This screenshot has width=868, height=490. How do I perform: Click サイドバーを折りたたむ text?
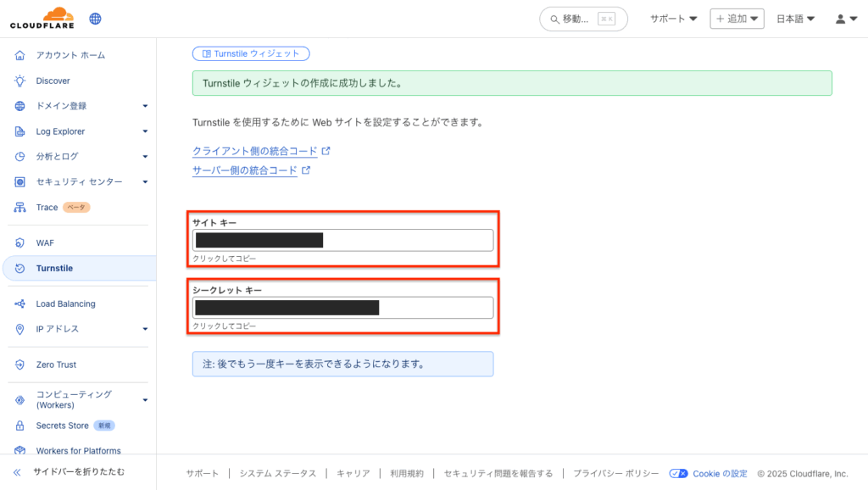point(79,471)
